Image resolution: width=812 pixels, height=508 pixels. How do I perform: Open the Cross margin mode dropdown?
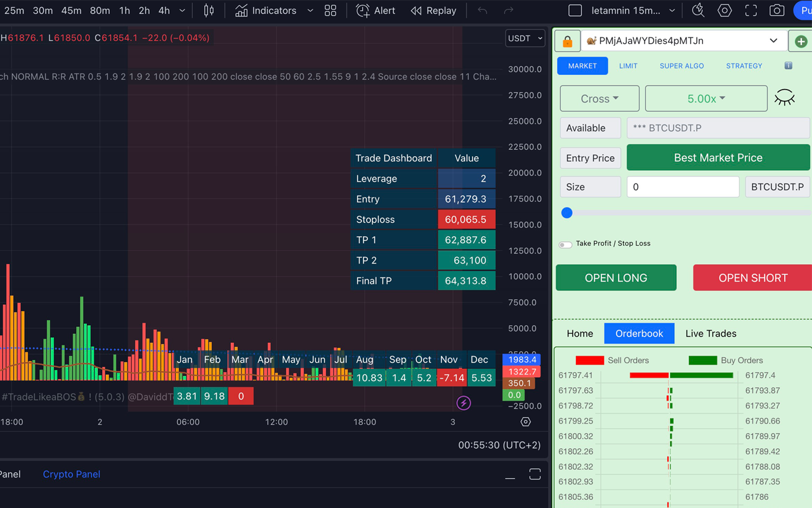pos(599,98)
